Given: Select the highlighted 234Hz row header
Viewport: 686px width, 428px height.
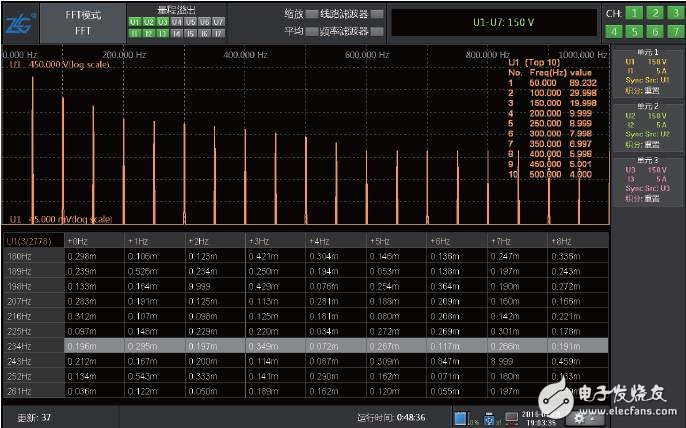Looking at the screenshot, I should (34, 346).
